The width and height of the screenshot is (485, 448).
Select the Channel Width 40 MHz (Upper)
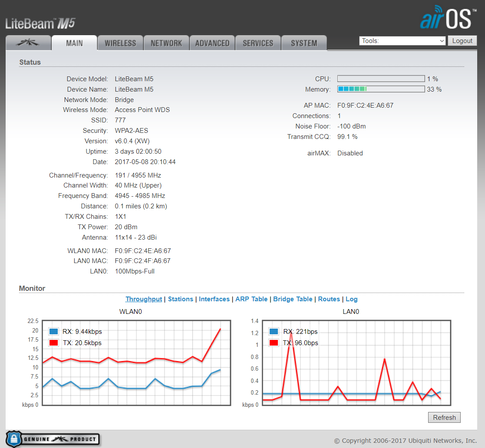pos(138,185)
